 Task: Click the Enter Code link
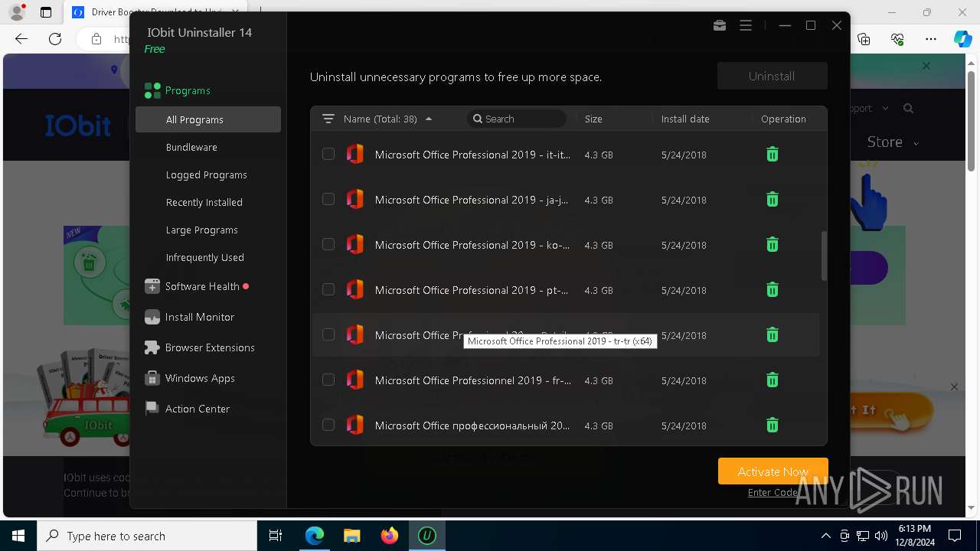point(773,492)
